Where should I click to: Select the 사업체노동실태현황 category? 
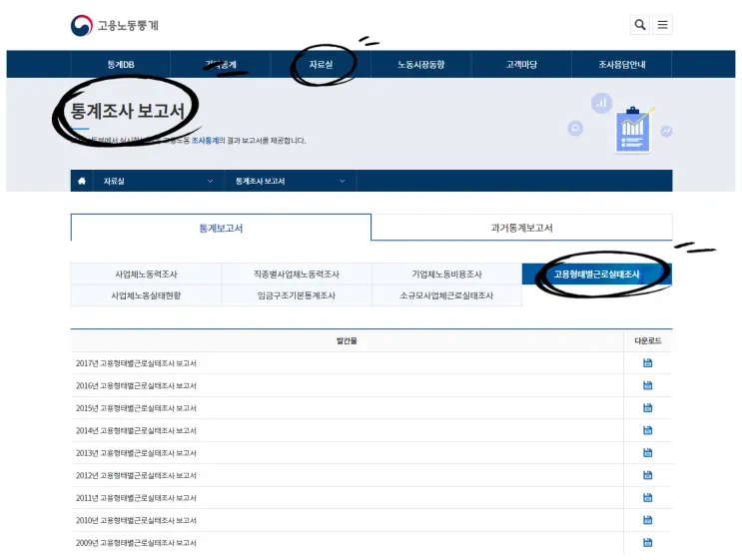146,295
